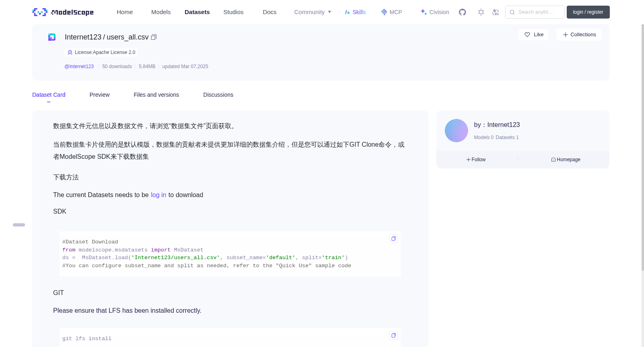
Task: Click 'git lfs install' code text
Action: tap(87, 339)
